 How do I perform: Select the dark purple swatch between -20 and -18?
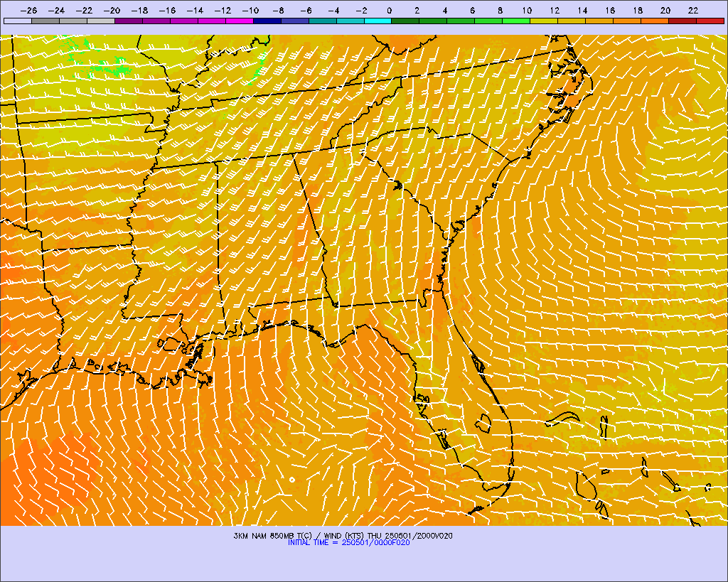[x=129, y=21]
